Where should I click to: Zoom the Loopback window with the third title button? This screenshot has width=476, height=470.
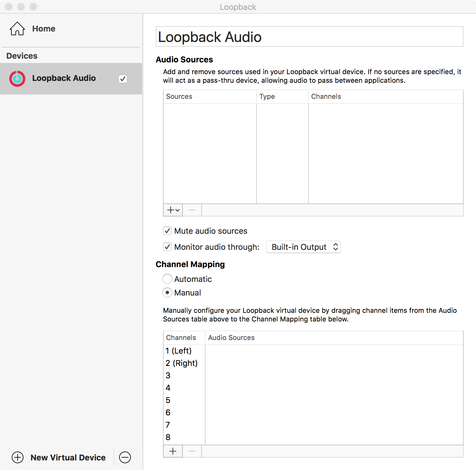33,7
